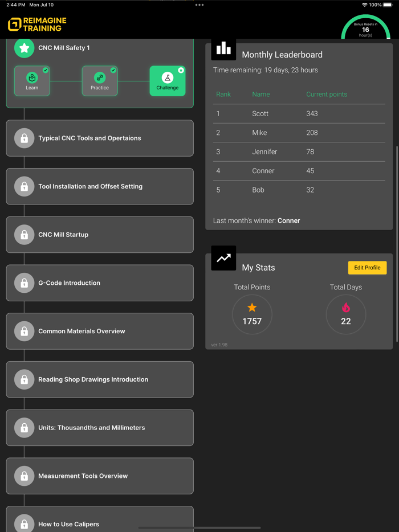Select Typical CNC Tools and Opertaions lesson title
The image size is (399, 532).
click(x=89, y=138)
